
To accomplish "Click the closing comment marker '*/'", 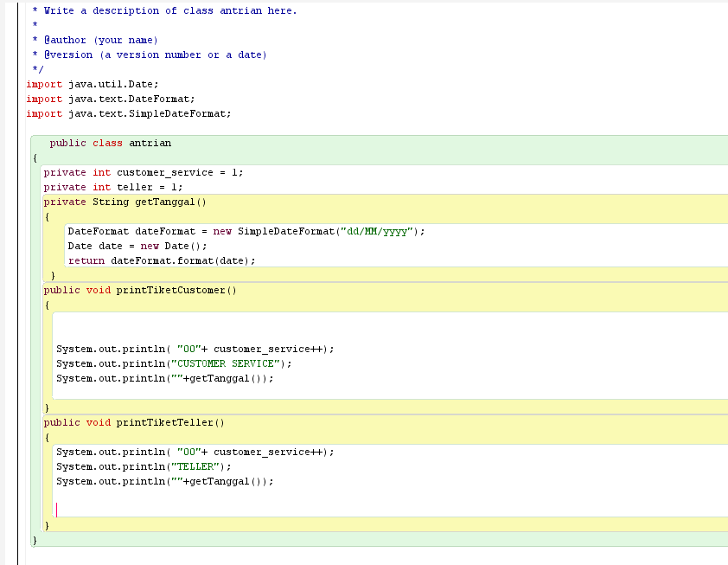I will [x=38, y=70].
